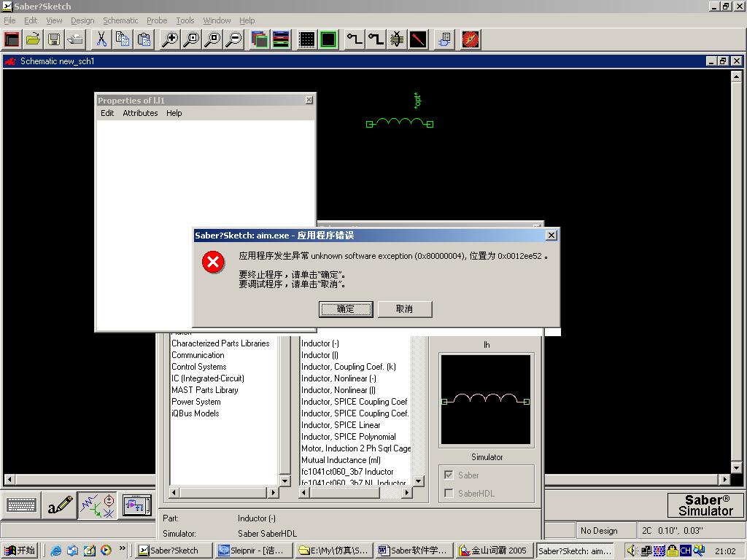Select the second bold wire tool icon

click(x=376, y=39)
